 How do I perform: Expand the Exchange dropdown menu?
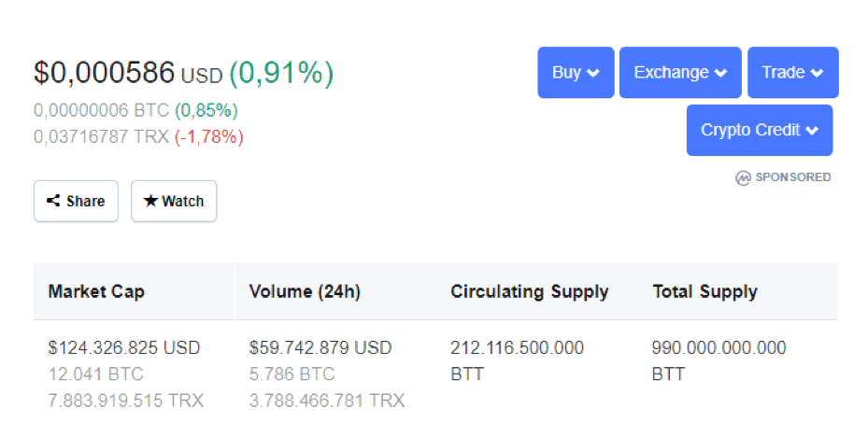click(x=680, y=73)
